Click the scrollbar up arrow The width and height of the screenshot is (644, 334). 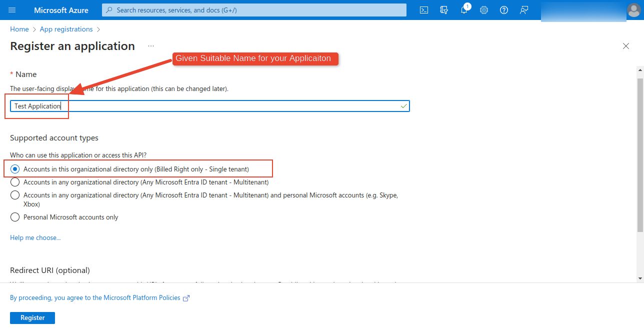click(x=640, y=69)
